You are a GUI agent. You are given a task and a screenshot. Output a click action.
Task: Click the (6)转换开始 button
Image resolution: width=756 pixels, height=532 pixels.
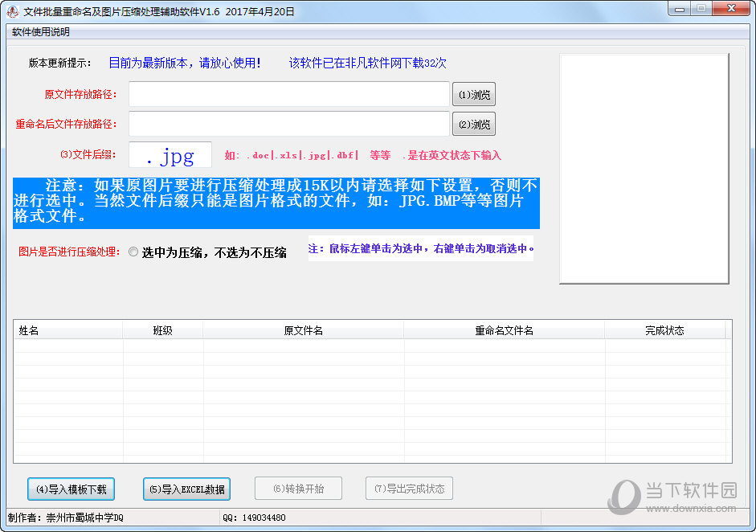(298, 489)
